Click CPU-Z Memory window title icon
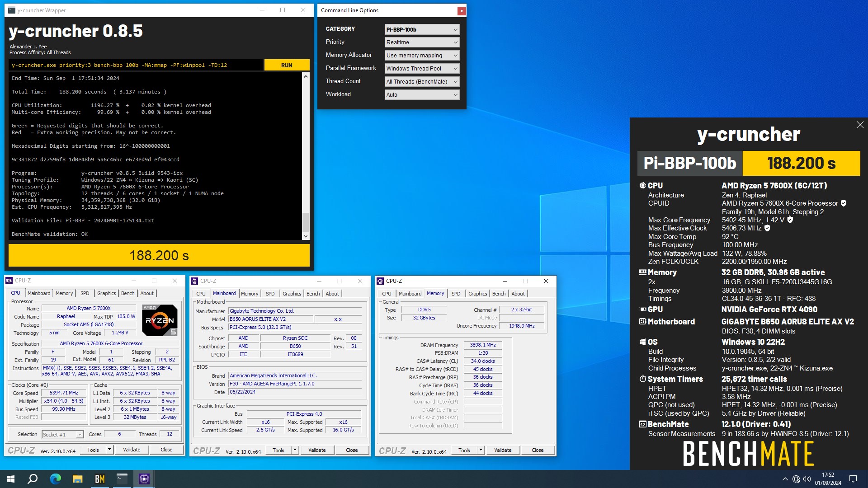Image resolution: width=868 pixels, height=488 pixels. pyautogui.click(x=381, y=281)
